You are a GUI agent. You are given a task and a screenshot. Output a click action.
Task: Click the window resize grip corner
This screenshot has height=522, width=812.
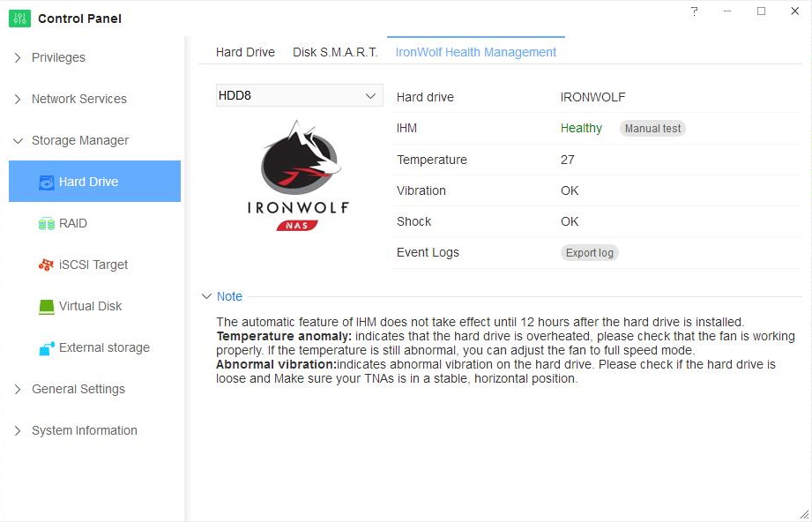click(804, 514)
